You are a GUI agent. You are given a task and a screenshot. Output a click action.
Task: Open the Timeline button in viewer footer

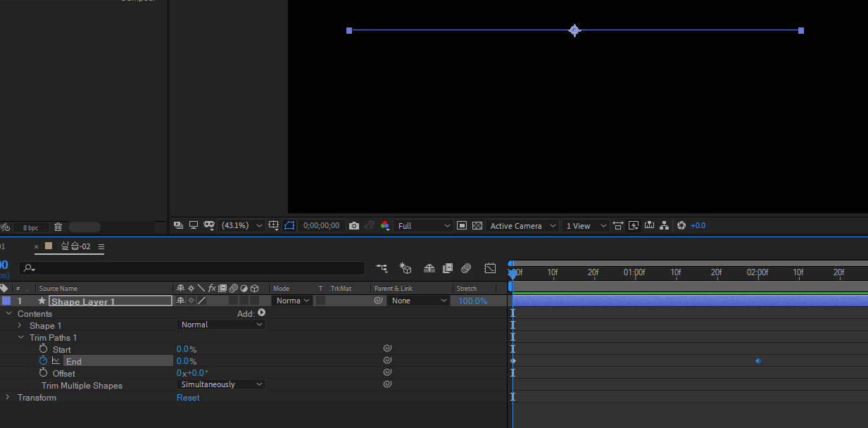click(x=649, y=225)
